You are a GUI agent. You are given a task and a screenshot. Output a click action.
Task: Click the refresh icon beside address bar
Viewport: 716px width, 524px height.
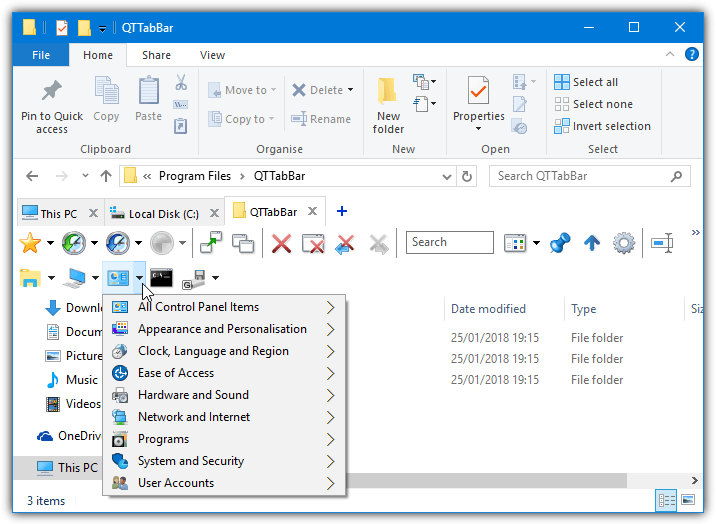[x=467, y=176]
